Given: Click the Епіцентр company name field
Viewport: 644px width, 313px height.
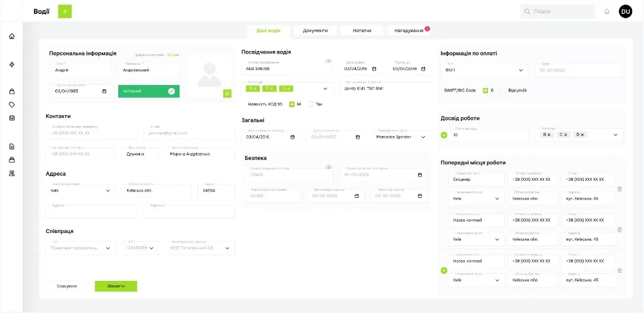Looking at the screenshot, I should [x=477, y=179].
